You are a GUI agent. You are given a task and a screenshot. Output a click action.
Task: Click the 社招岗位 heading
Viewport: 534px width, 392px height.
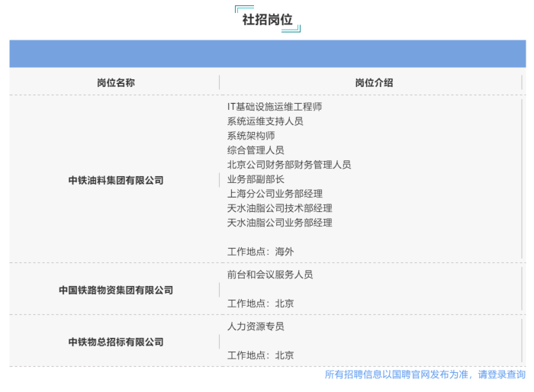[x=267, y=19]
